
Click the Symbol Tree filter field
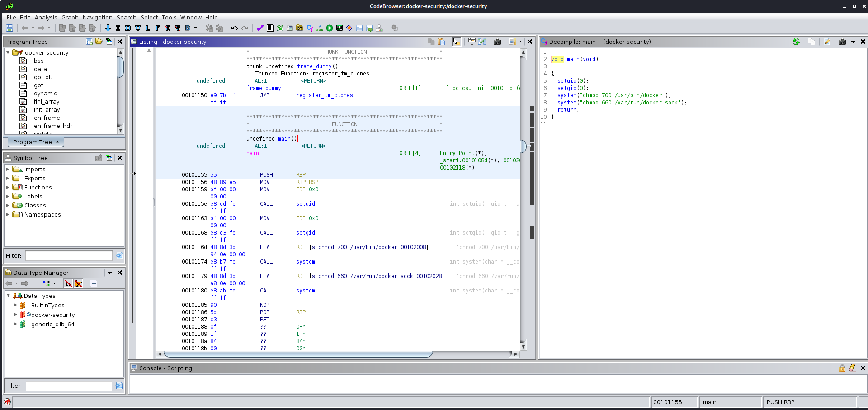pos(68,255)
